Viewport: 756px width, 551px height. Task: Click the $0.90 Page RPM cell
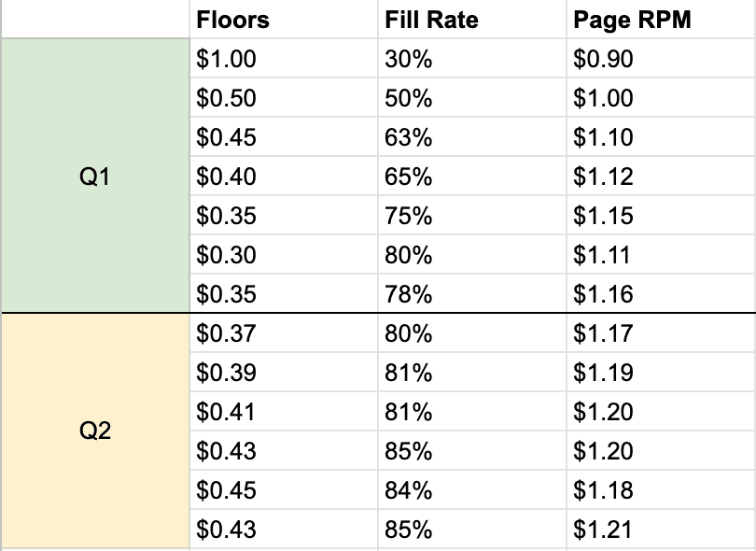point(659,59)
